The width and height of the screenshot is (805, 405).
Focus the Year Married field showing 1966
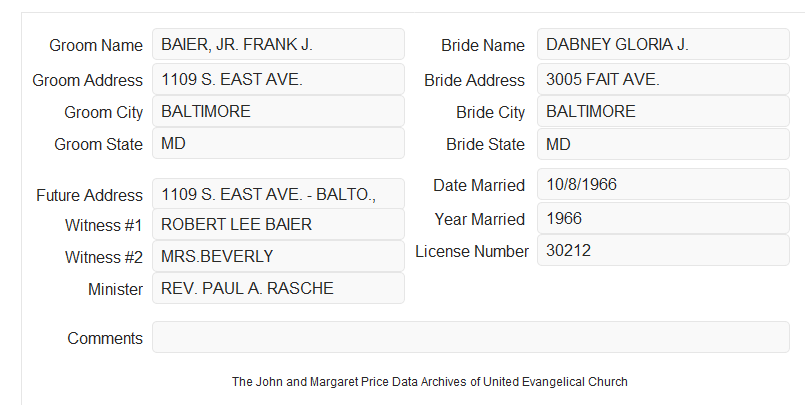(x=663, y=218)
